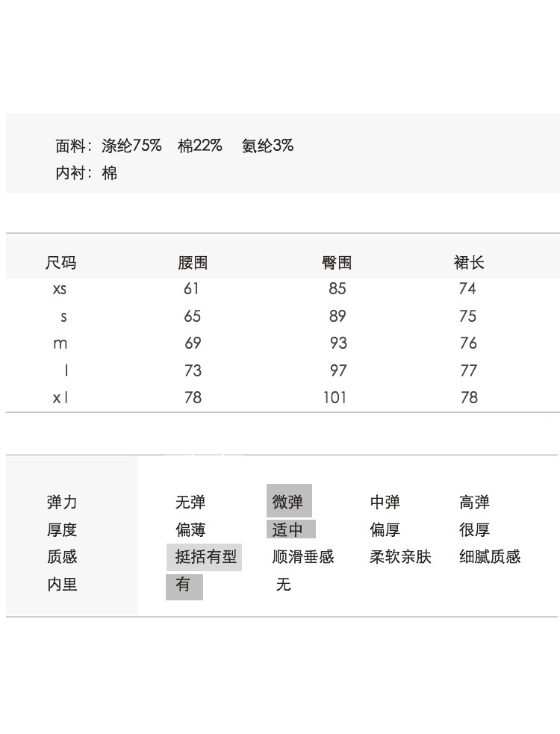Click the 弹力 attribute label
Viewport: 560px width, 734px height.
pyautogui.click(x=62, y=503)
